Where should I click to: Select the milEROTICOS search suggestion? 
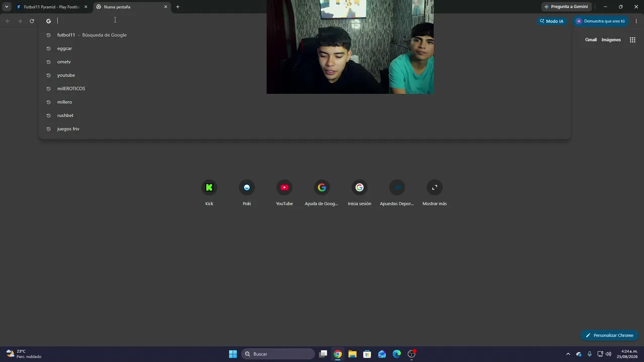coord(304,88)
